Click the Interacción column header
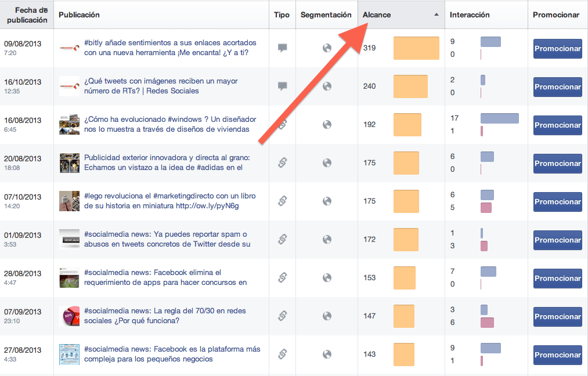The width and height of the screenshot is (588, 376). click(x=470, y=15)
